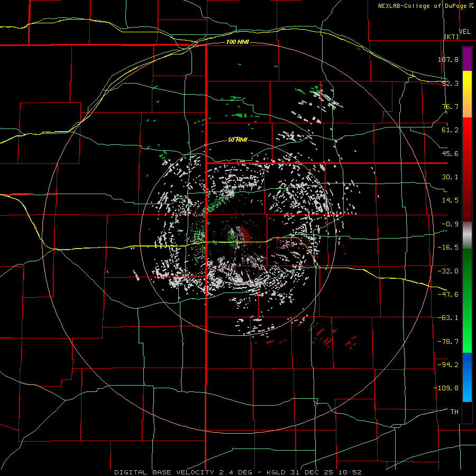Click the 100 NMI range ring label
This screenshot has width=476, height=476.
[237, 42]
